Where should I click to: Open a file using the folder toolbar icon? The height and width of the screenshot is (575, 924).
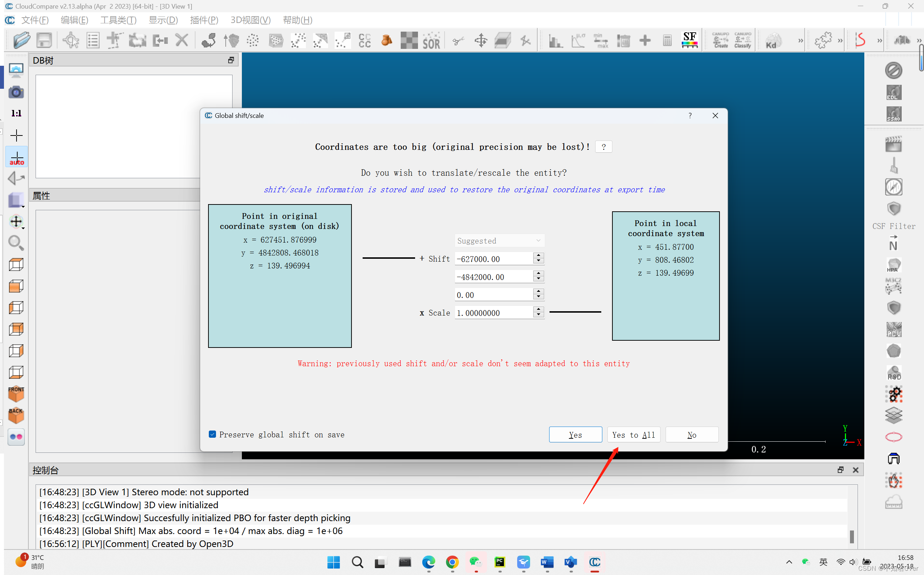[x=22, y=40]
